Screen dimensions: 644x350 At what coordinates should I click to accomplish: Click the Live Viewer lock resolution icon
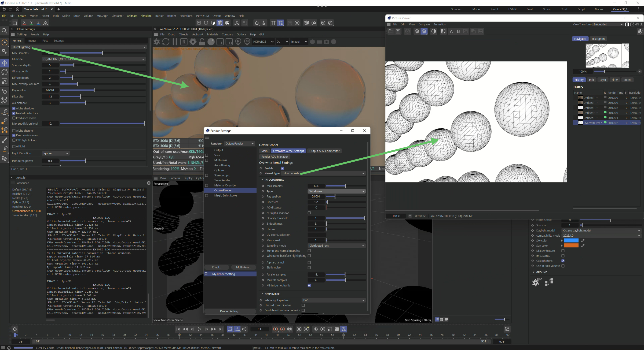pos(202,42)
